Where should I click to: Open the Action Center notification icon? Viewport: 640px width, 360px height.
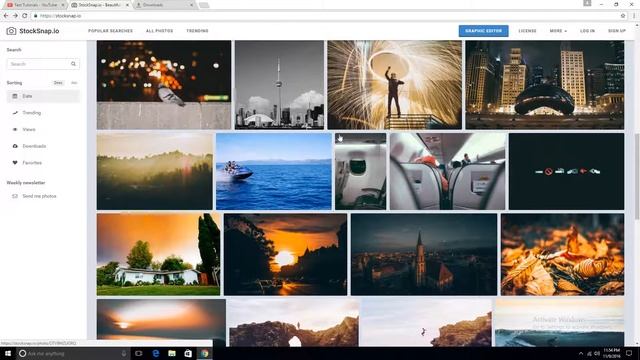[629, 353]
